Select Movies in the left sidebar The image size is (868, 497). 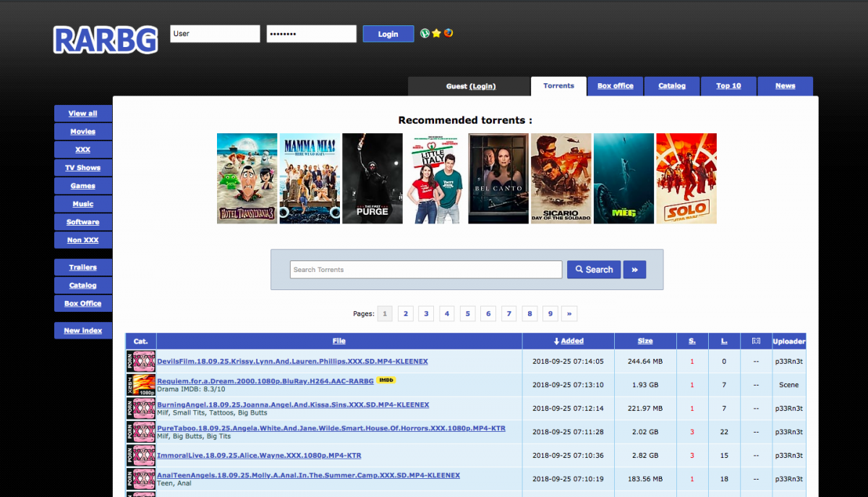(x=82, y=131)
